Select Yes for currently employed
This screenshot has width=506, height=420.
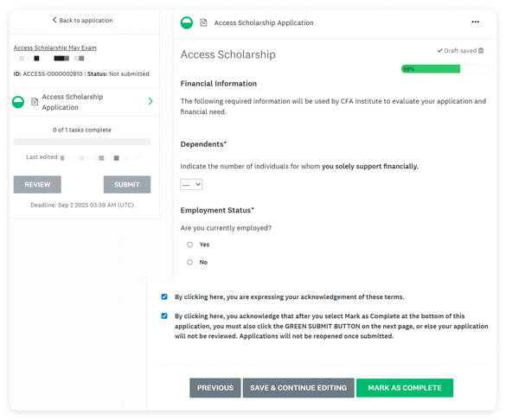[x=189, y=245]
